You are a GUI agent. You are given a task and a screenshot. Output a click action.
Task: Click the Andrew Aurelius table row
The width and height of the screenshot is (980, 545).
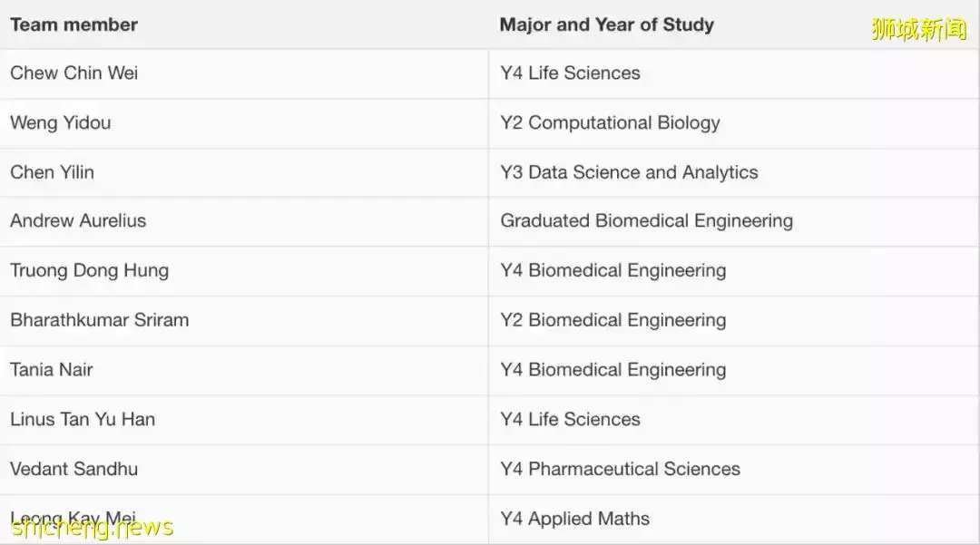pyautogui.click(x=489, y=221)
